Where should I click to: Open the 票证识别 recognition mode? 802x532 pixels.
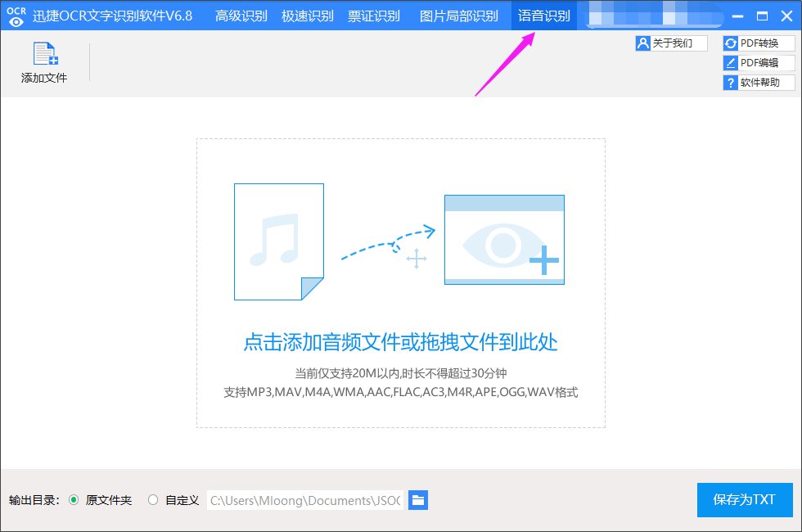tap(375, 15)
